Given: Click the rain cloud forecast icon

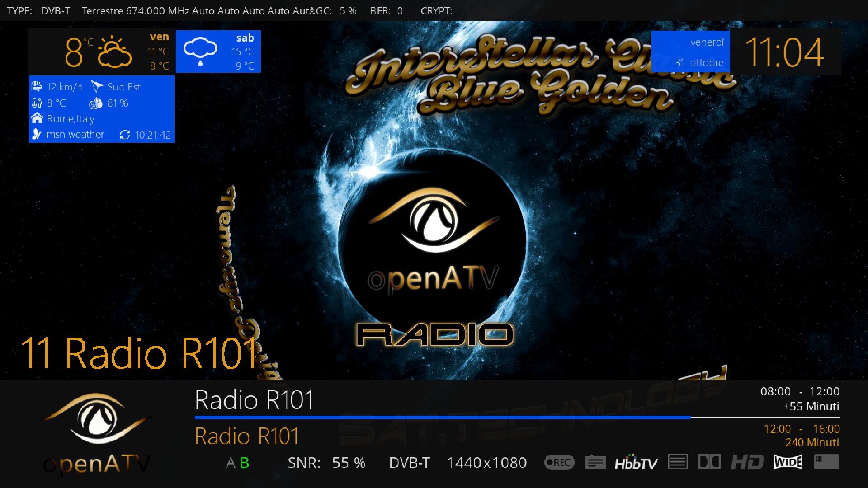Looking at the screenshot, I should pyautogui.click(x=200, y=51).
